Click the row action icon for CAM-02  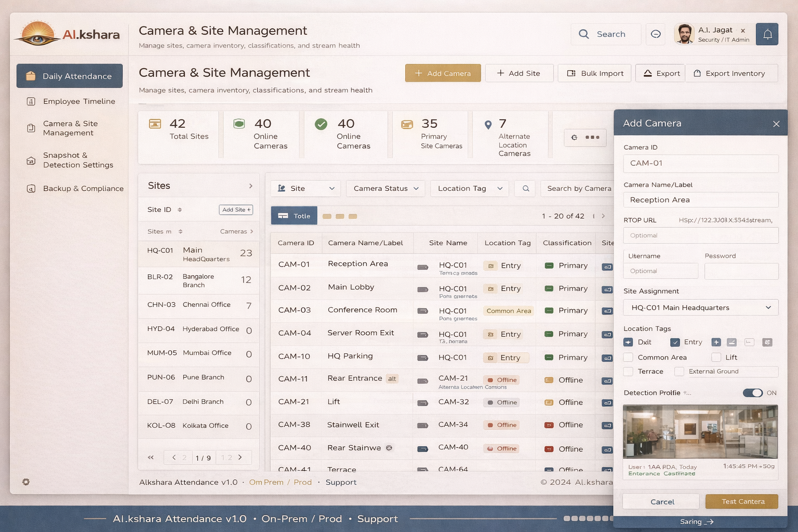click(607, 289)
